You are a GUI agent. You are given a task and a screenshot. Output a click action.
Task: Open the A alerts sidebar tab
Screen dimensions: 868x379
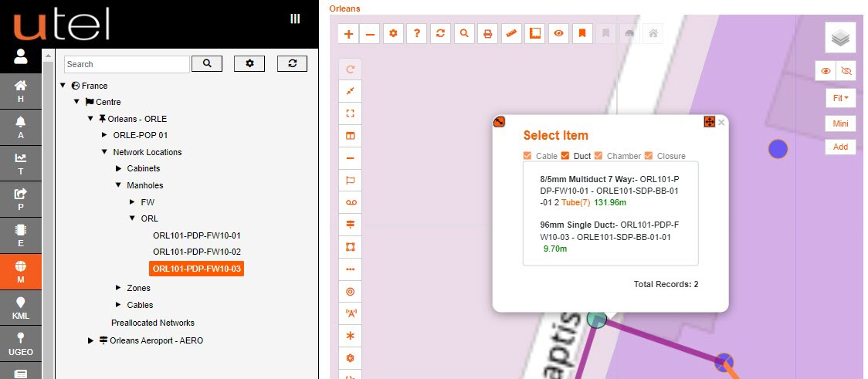click(21, 127)
